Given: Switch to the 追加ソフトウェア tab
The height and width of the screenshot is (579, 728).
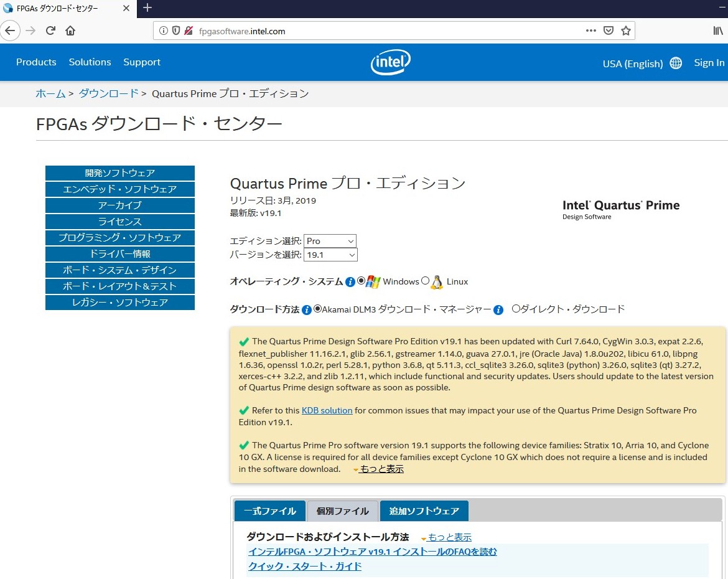Looking at the screenshot, I should 424,511.
